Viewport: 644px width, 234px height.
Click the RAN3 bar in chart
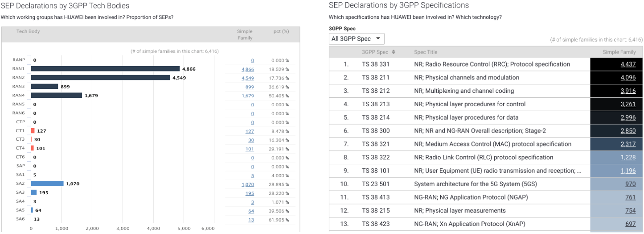tap(45, 87)
